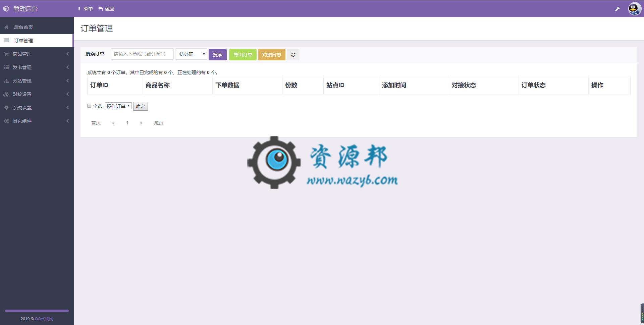Image resolution: width=644 pixels, height=325 pixels.
Task: Click the three-dot icon before 菜单
Action: coord(79,9)
